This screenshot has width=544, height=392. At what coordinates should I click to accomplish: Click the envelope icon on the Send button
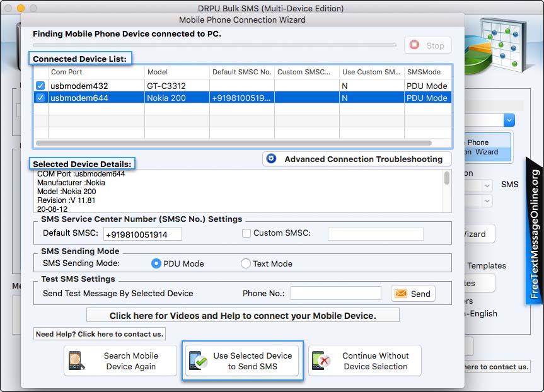pos(401,294)
